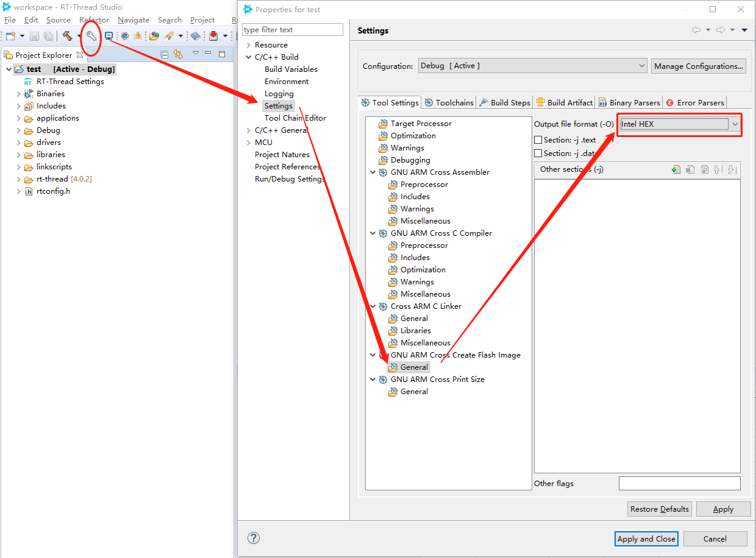Click Move Up arrow in Other sections

click(718, 170)
